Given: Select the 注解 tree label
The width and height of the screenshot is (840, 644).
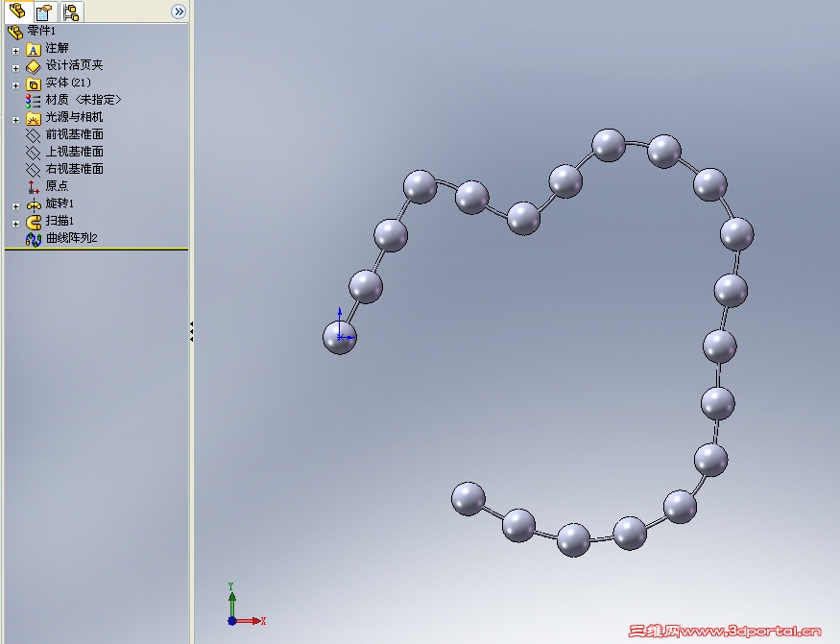Looking at the screenshot, I should coord(57,48).
